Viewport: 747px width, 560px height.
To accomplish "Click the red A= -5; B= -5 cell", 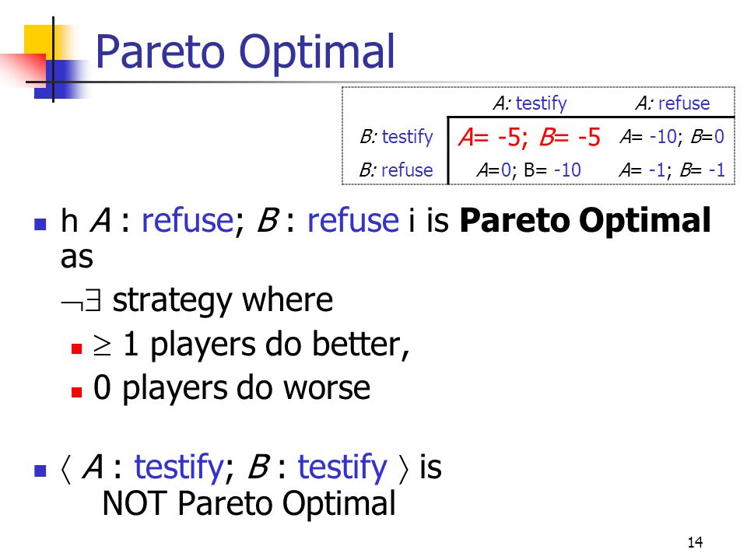I will (x=529, y=137).
